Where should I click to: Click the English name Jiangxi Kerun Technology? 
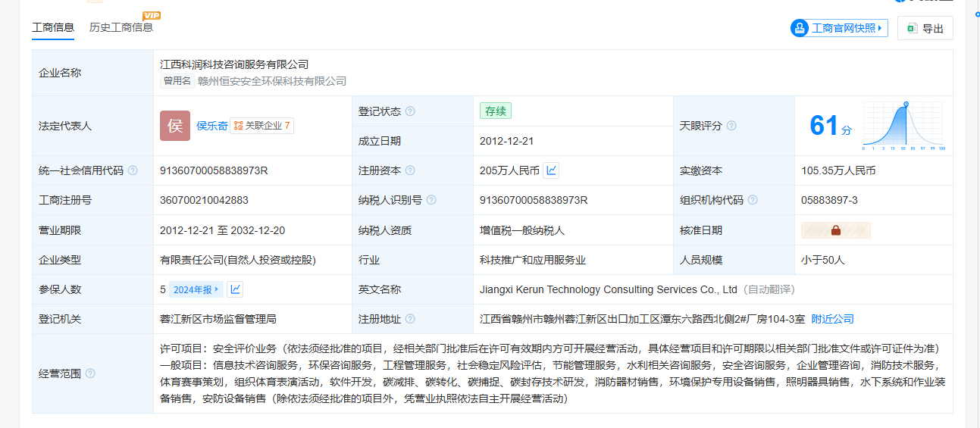click(609, 289)
